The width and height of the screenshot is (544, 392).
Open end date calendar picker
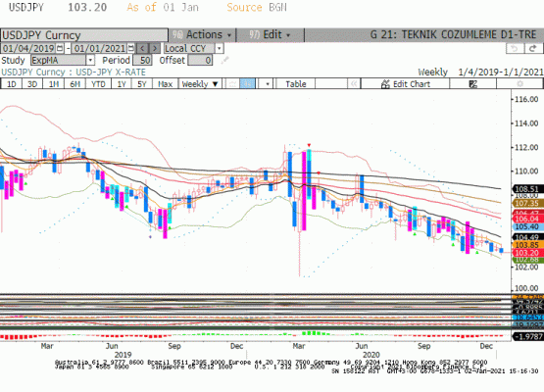pos(131,48)
